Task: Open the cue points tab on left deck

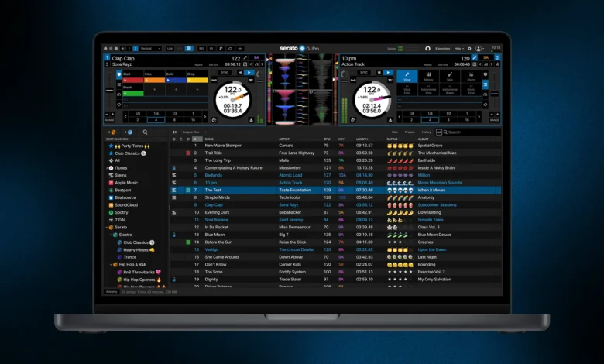Action: pos(119,74)
